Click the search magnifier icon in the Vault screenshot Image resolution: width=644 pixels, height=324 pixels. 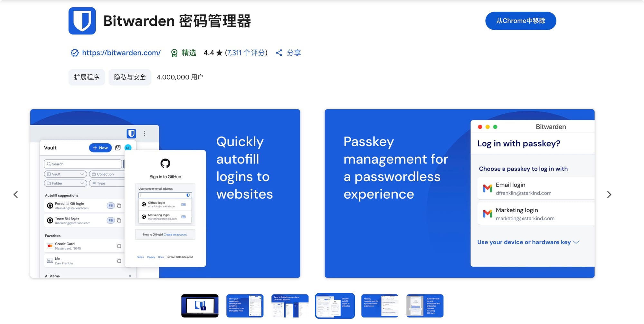coord(49,164)
